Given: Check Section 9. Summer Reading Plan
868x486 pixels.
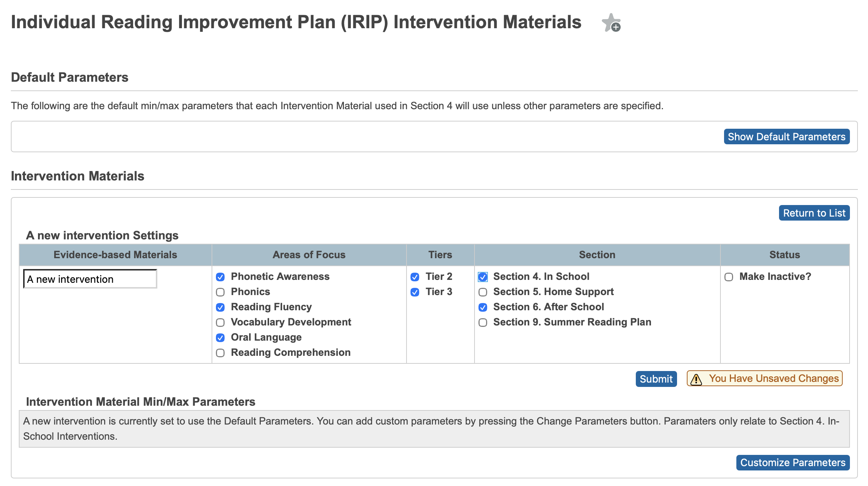Looking at the screenshot, I should pos(482,323).
